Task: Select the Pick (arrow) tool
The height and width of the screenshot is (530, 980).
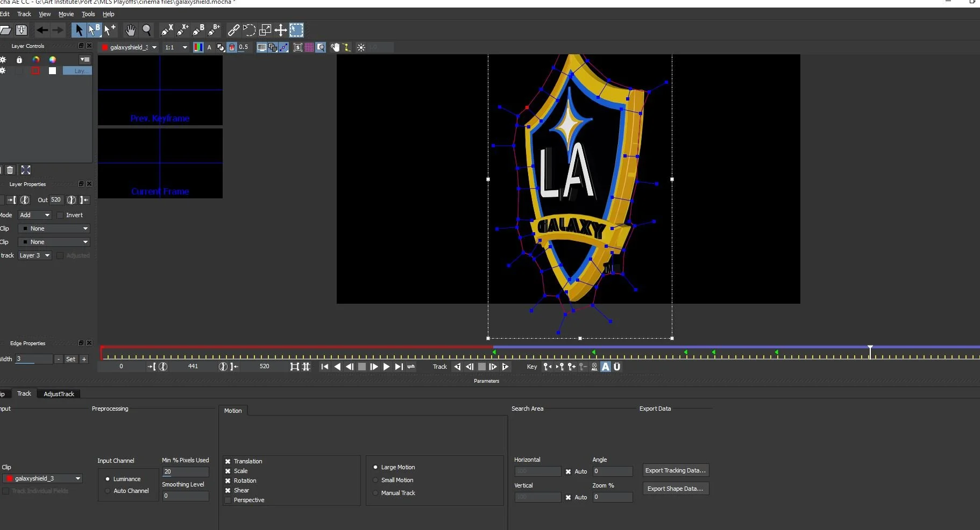Action: click(79, 30)
